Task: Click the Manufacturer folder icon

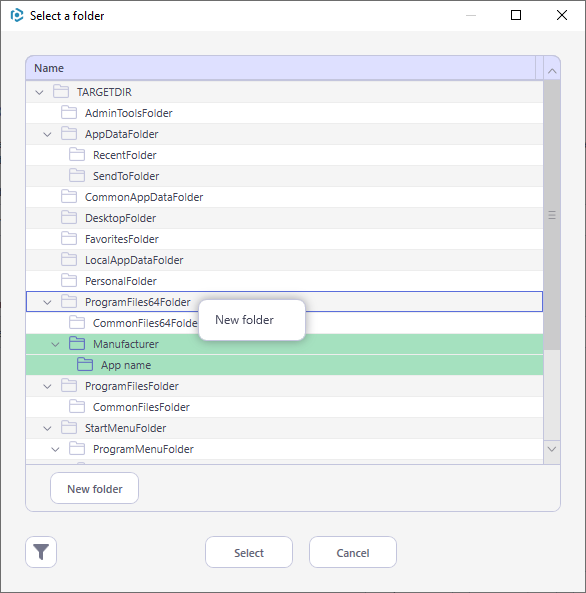Action: click(x=77, y=343)
